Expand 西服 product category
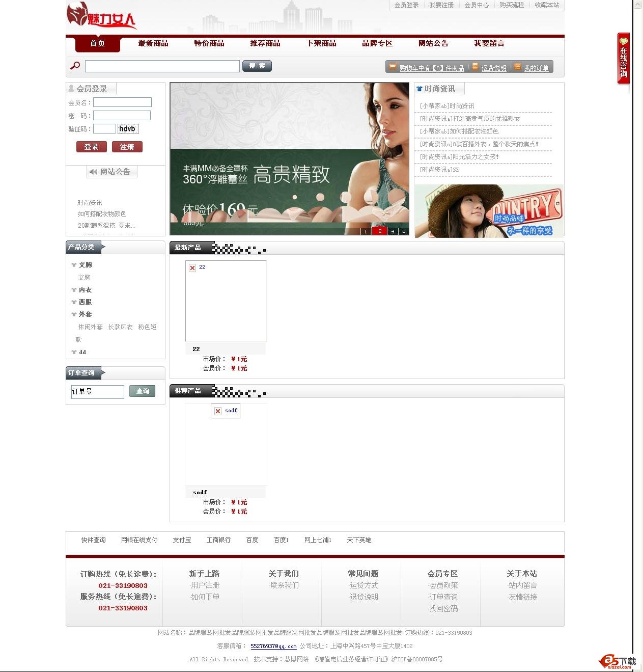This screenshot has height=672, width=643. 85,302
